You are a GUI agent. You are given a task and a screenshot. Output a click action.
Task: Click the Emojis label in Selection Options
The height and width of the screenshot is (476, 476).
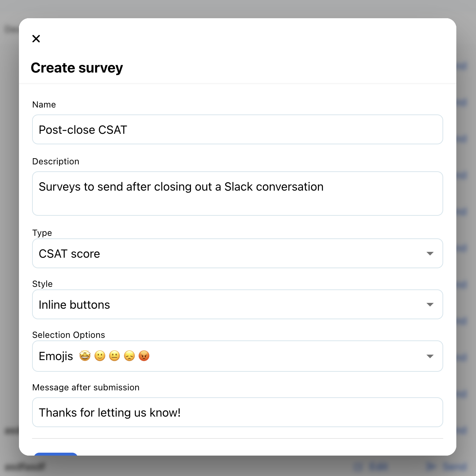coord(55,356)
